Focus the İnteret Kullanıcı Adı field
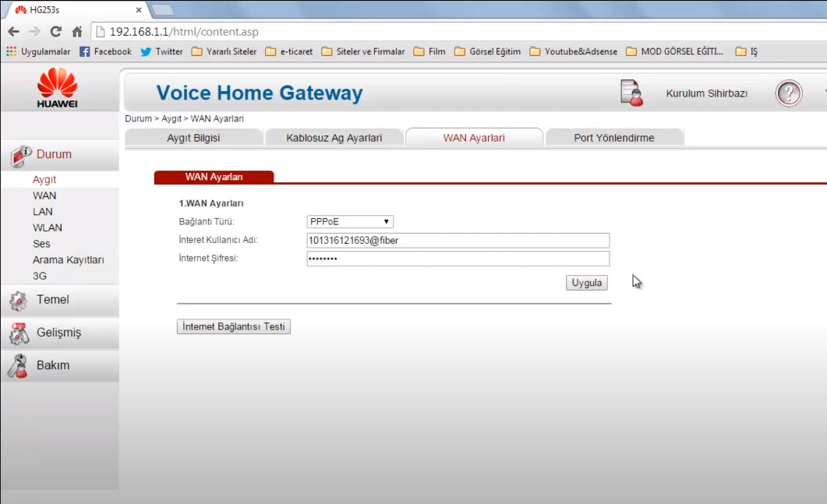Screen dimensions: 827x504 tap(458, 241)
